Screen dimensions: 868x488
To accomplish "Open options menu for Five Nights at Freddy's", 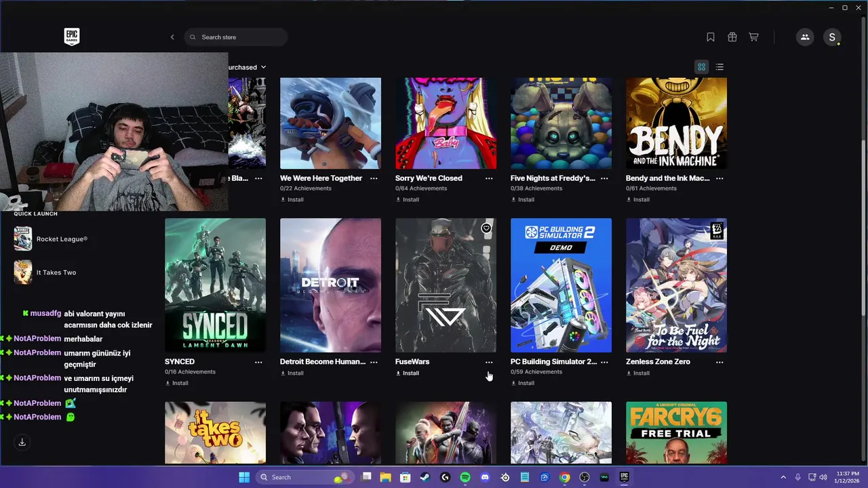I will 604,178.
